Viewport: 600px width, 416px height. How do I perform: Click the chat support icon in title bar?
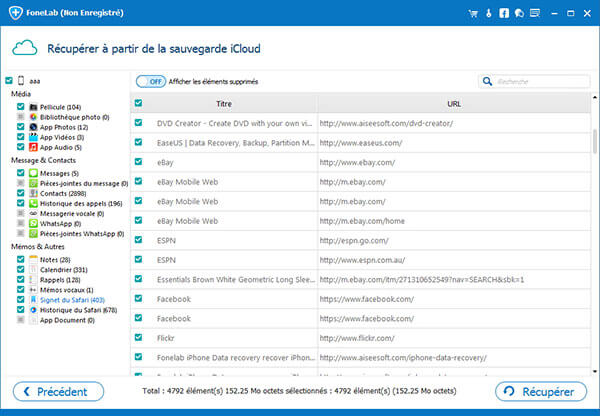click(519, 13)
